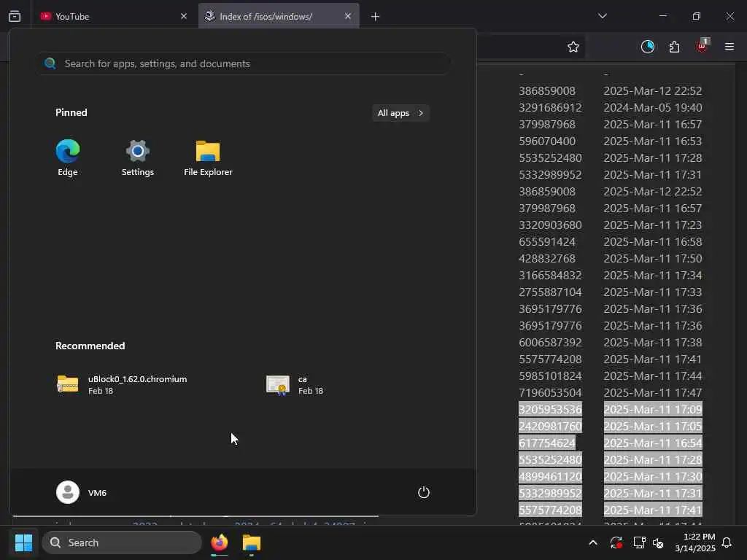Click the taskbar Search box

[122, 542]
